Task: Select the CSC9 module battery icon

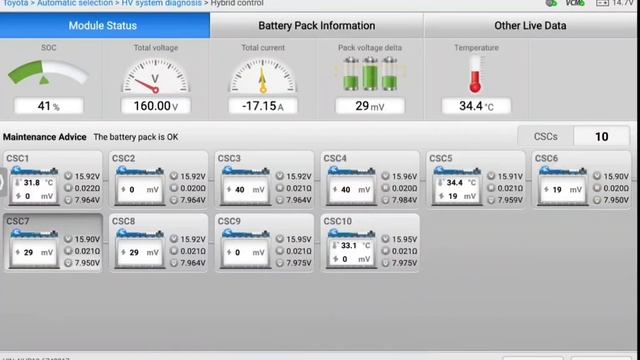Action: pos(246,249)
